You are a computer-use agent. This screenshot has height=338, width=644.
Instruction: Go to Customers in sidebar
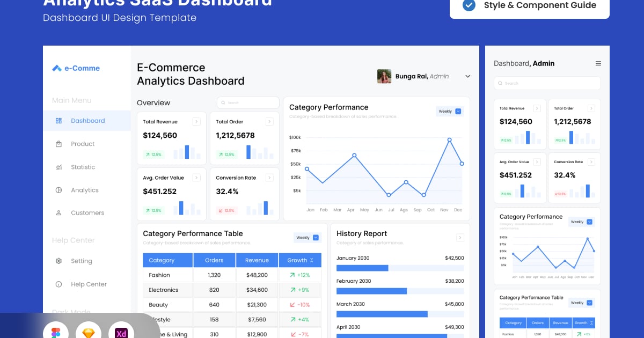coord(87,213)
